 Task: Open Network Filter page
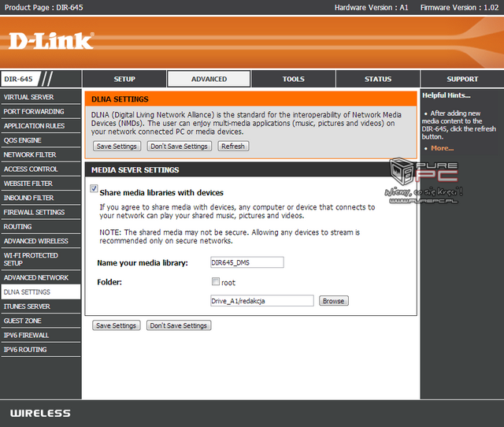tap(40, 154)
